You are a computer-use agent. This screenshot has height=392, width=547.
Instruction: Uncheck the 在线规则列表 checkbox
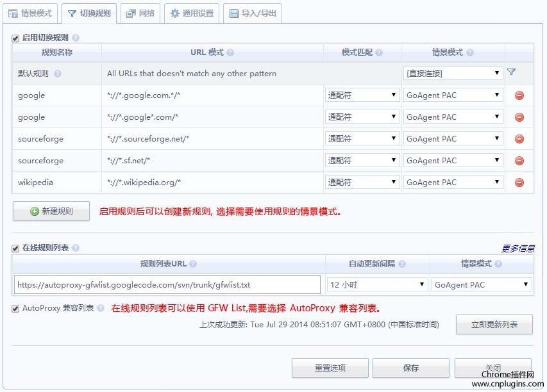click(x=16, y=248)
